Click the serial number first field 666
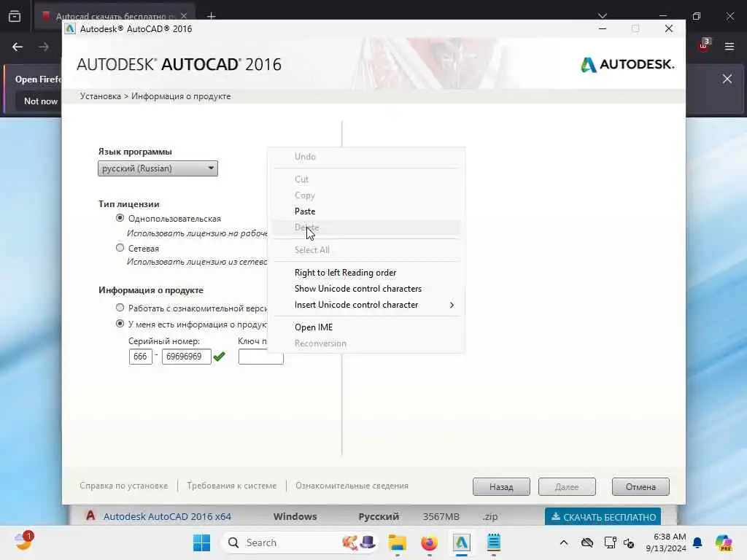This screenshot has width=747, height=560. point(141,357)
